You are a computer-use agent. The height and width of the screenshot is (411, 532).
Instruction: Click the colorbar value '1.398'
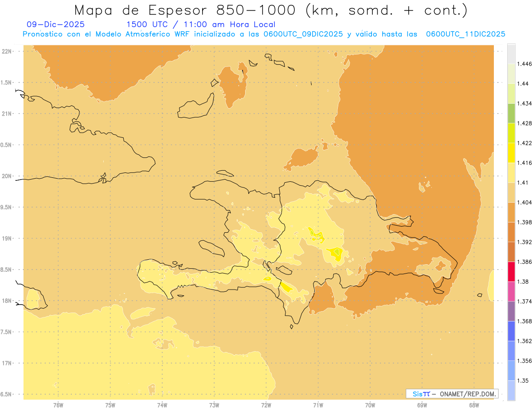pos(524,222)
